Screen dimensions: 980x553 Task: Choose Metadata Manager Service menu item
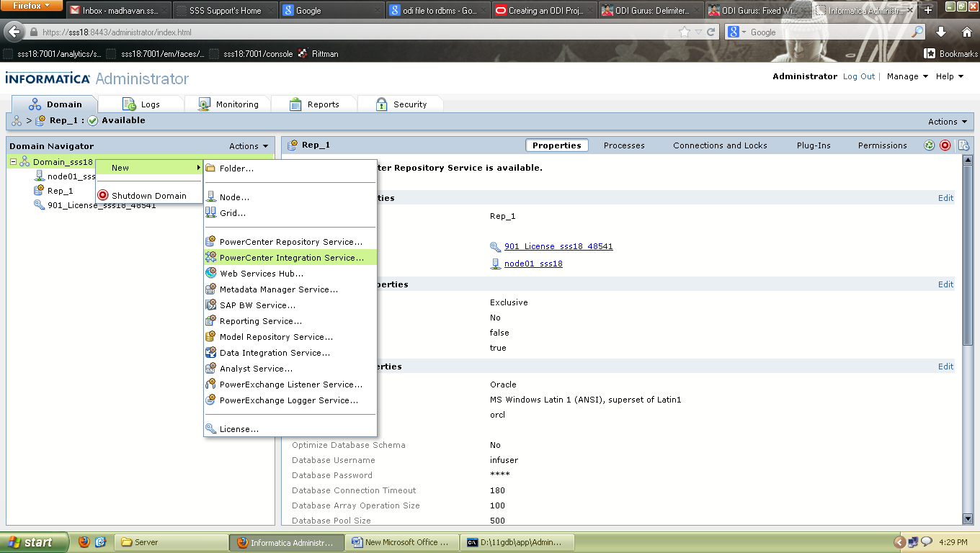click(x=290, y=289)
